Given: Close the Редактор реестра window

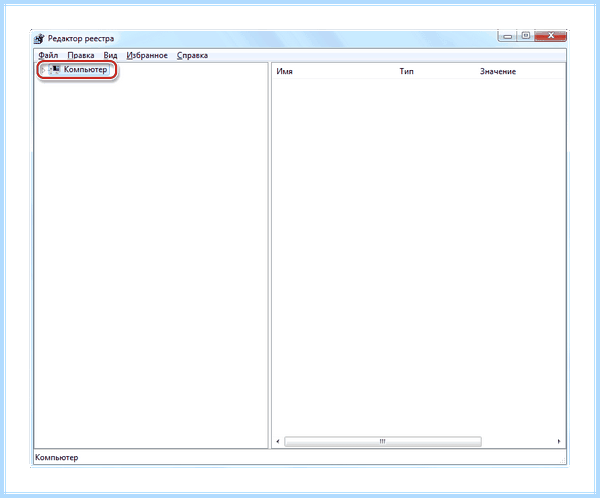Looking at the screenshot, I should (x=551, y=36).
